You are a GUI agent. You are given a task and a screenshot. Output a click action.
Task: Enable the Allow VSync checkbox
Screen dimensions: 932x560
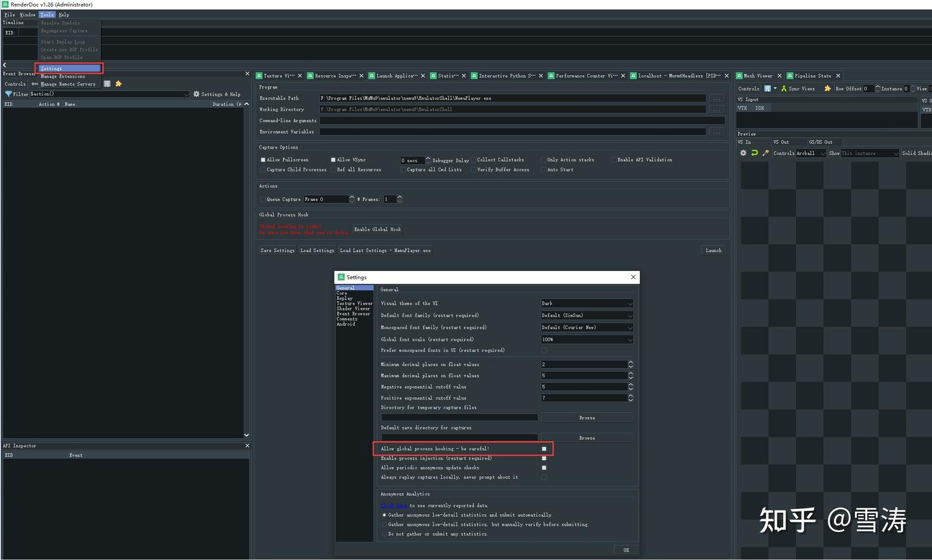tap(333, 160)
